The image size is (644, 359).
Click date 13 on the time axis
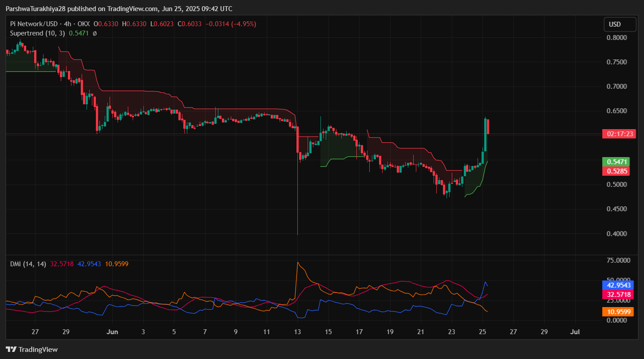297,331
